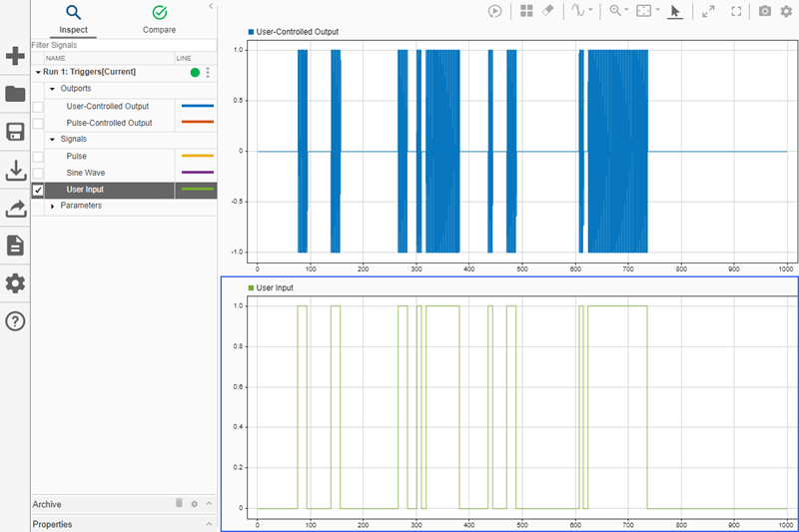
Task: Click the expand arrows maximize plot icon
Action: coord(708,11)
